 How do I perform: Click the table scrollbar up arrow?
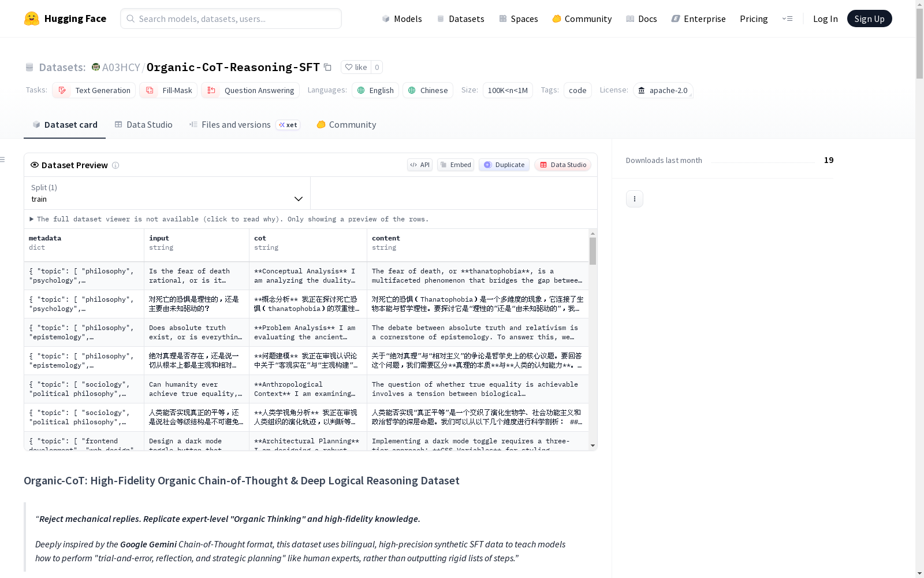tap(593, 234)
